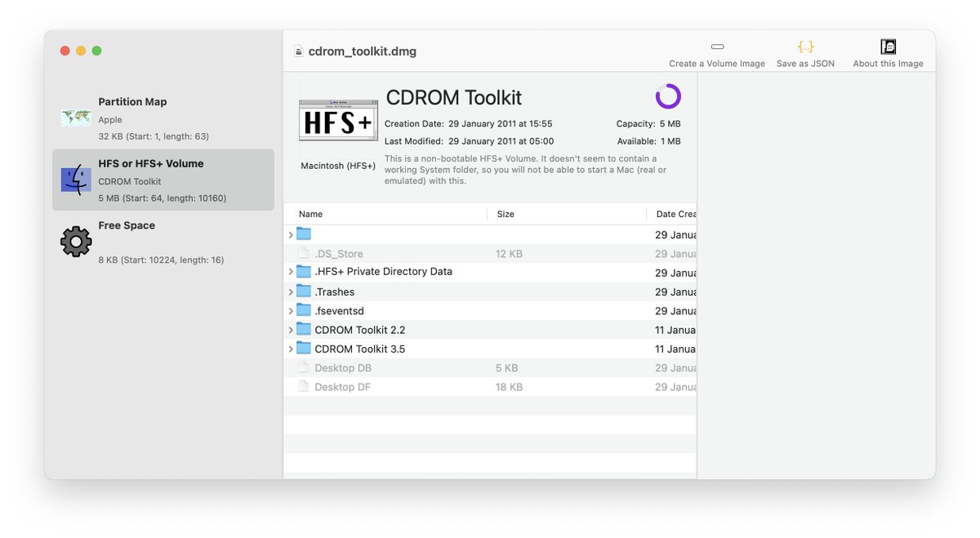Image resolution: width=980 pixels, height=538 pixels.
Task: Select the .Trashes row name
Action: point(335,291)
